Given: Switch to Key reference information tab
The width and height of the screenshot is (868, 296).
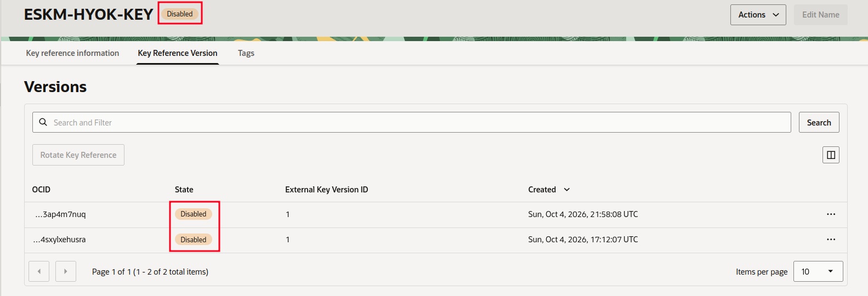Looking at the screenshot, I should [72, 53].
